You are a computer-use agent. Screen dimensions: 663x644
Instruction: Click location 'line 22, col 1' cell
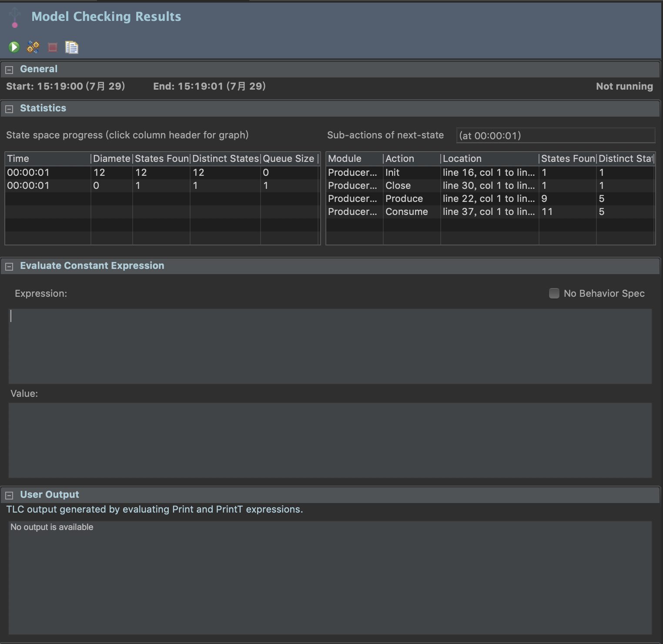[489, 198]
